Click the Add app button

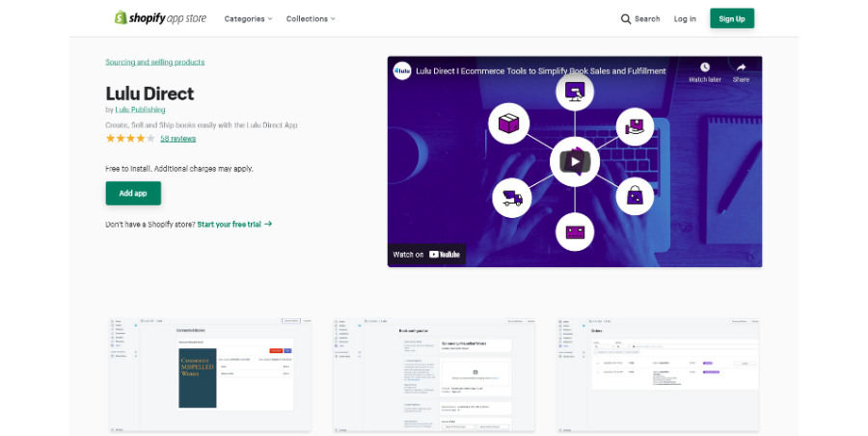click(133, 193)
